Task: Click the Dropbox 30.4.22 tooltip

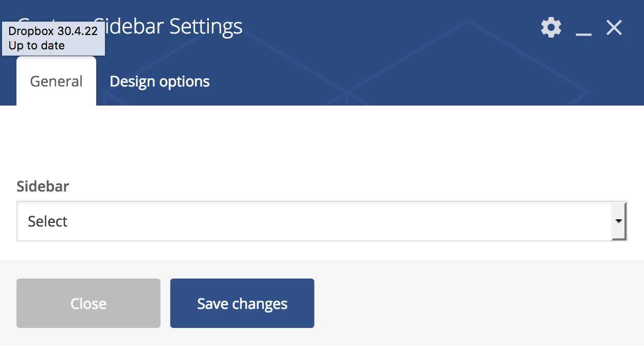Action: 53,38
